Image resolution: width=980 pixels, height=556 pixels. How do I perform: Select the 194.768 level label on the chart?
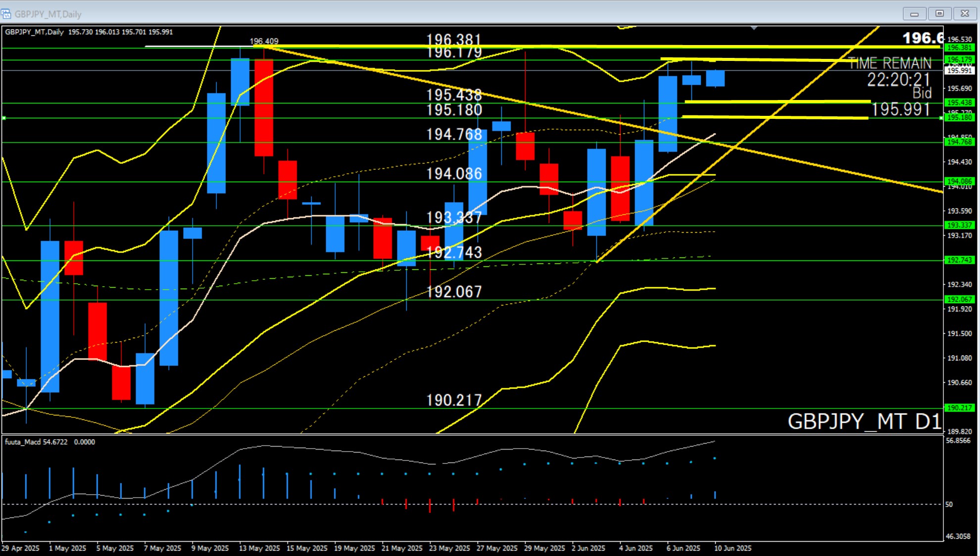point(454,134)
